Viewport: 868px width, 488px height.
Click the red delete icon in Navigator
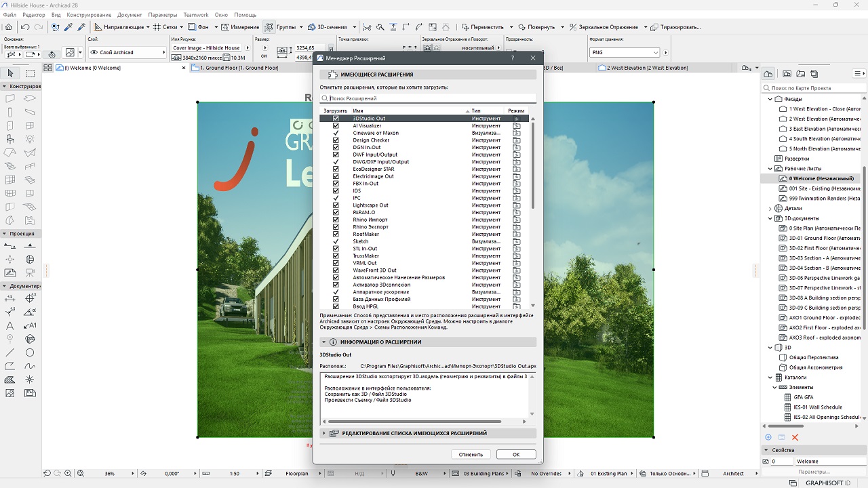(x=795, y=437)
